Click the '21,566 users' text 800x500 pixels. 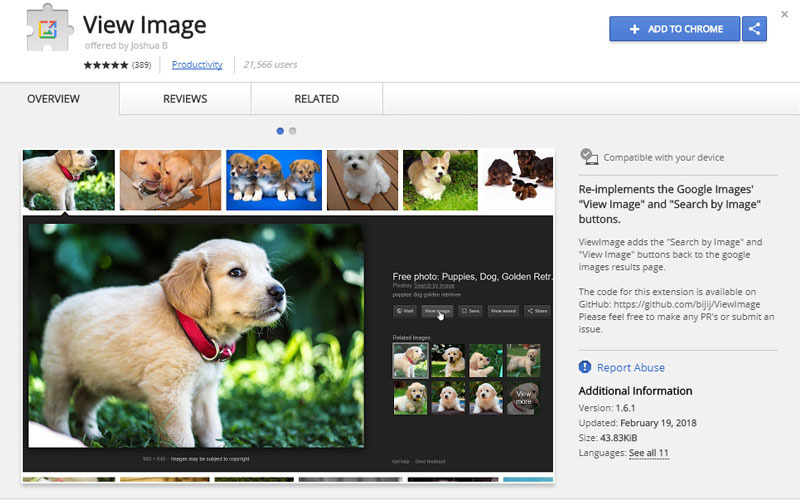(270, 65)
